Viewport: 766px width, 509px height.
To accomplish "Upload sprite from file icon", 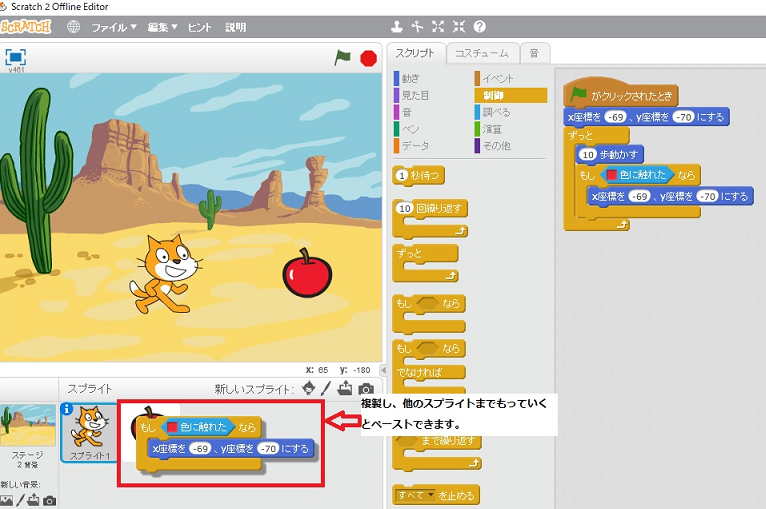I will click(x=345, y=388).
